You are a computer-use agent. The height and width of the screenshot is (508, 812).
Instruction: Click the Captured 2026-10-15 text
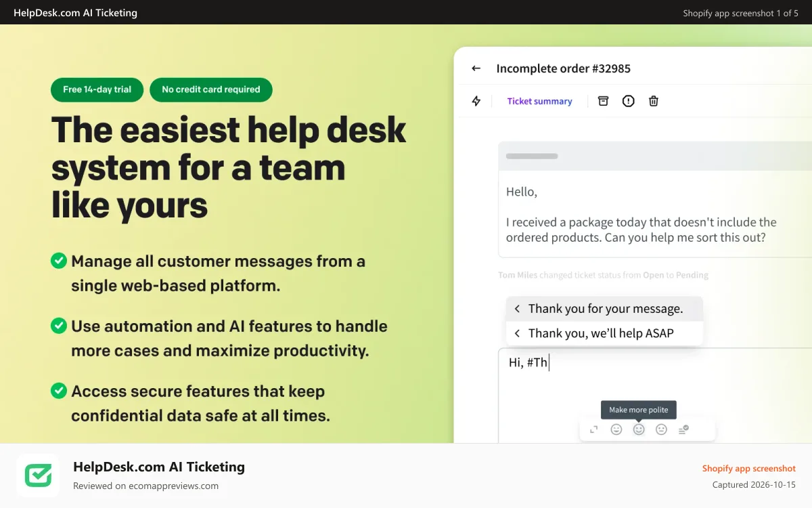pos(754,485)
